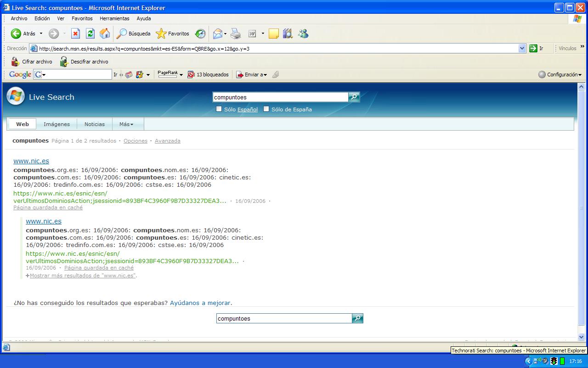Click the Cifrar archivo icon

pos(15,62)
